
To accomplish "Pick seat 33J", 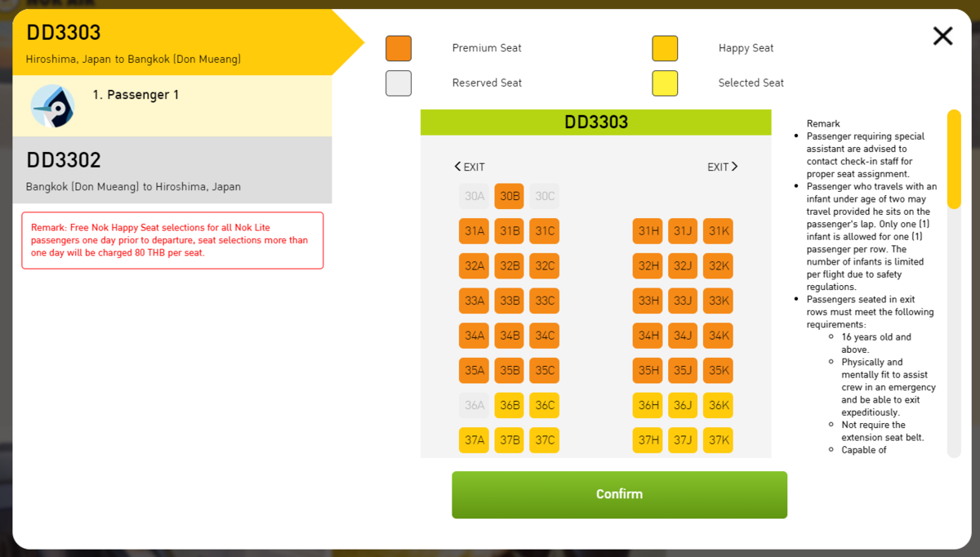I will pyautogui.click(x=684, y=301).
